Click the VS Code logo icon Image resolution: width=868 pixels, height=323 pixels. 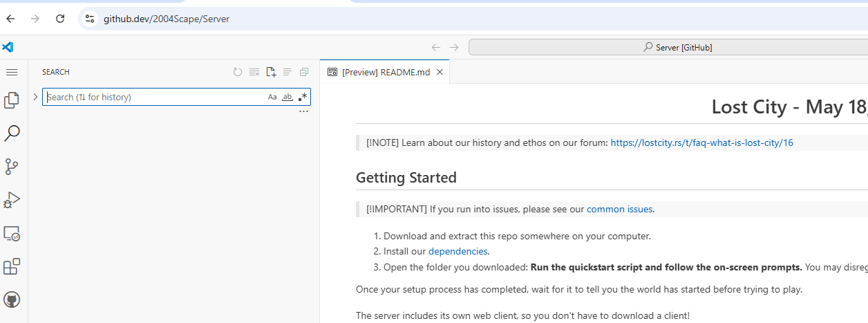[8, 47]
